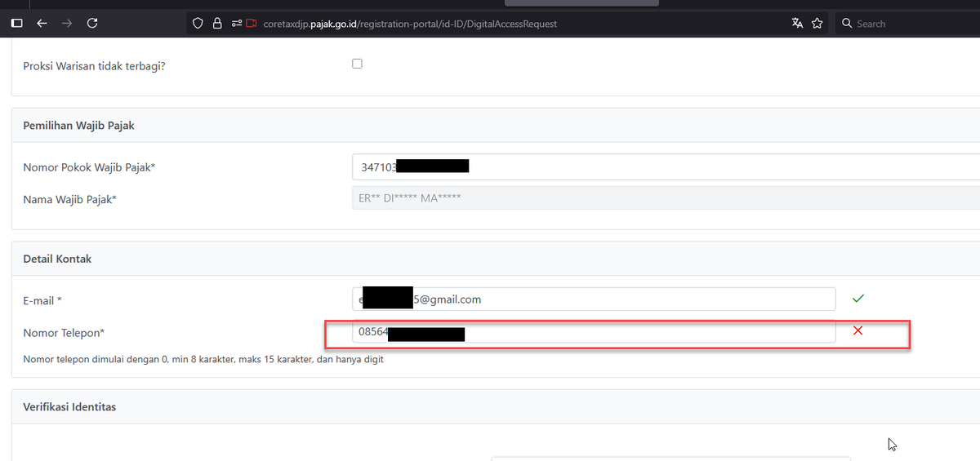Click the Verifikasi Identitas section heading
Image resolution: width=980 pixels, height=461 pixels.
point(69,406)
